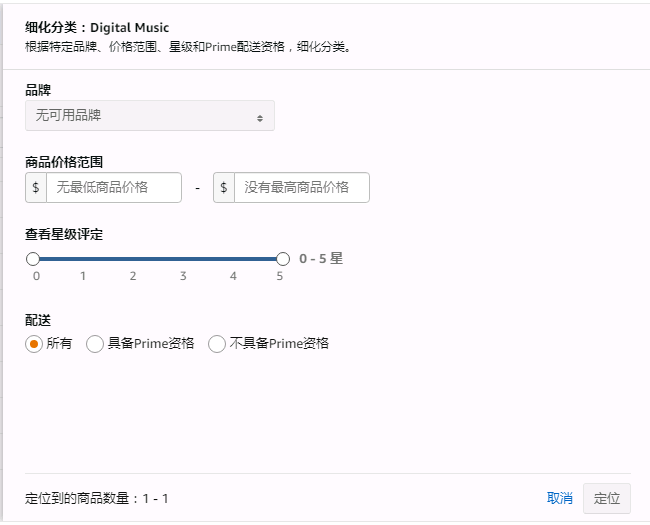Click the dollar sign before minimum price
Screen dimensions: 650x525
click(36, 187)
